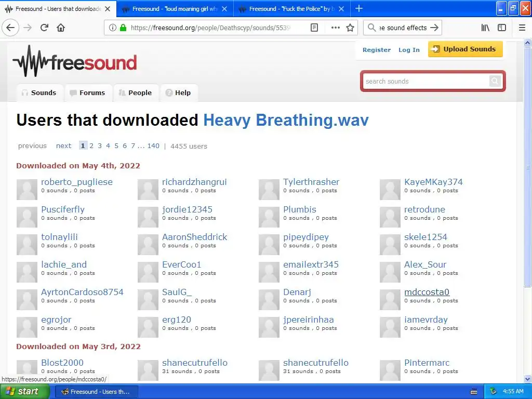Open avatar thumbnail of roberto_pugliese
Image resolution: width=532 pixels, height=399 pixels.
(x=27, y=190)
